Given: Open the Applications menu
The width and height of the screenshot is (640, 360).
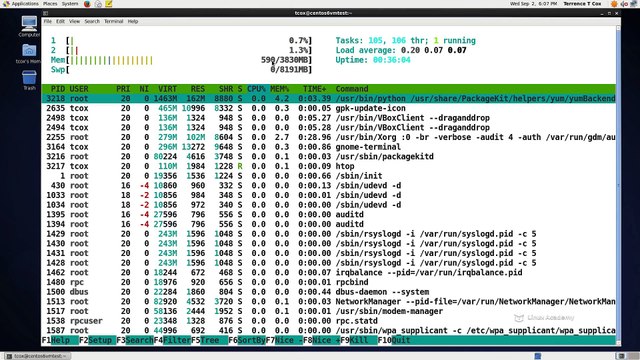Looking at the screenshot, I should click(x=21, y=4).
